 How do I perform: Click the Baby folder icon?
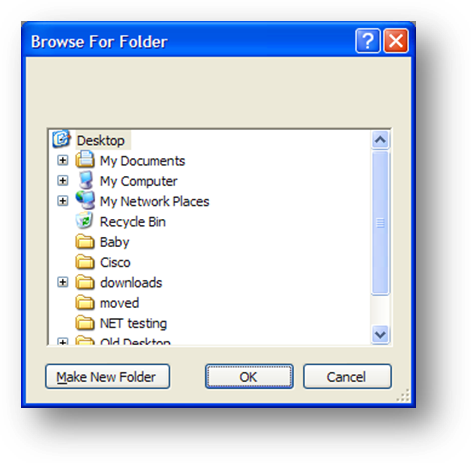click(x=85, y=242)
